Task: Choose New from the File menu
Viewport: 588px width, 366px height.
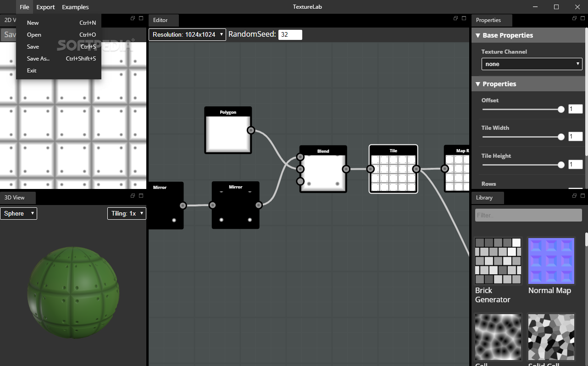Action: (x=59, y=23)
